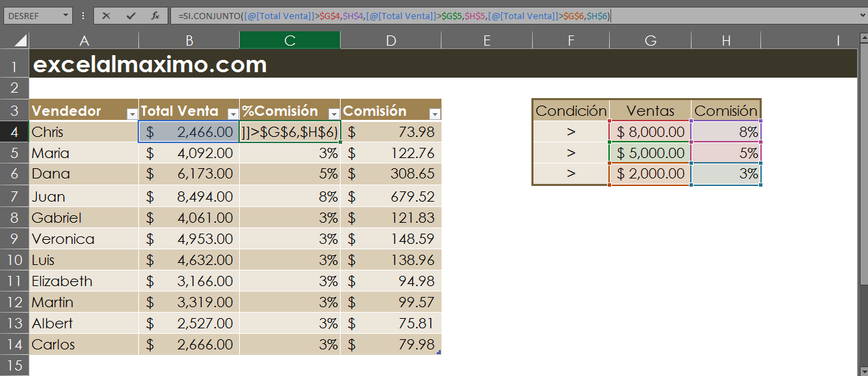Click the 3% cell in criteria table
The image size is (868, 376).
coord(726,174)
